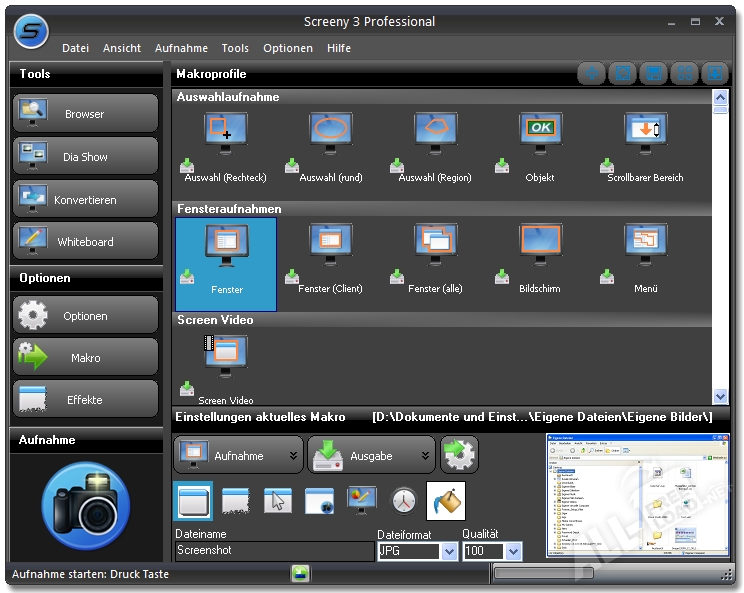Image resolution: width=744 pixels, height=593 pixels.
Task: Open the Qualität dropdown showing 100
Action: 513,552
